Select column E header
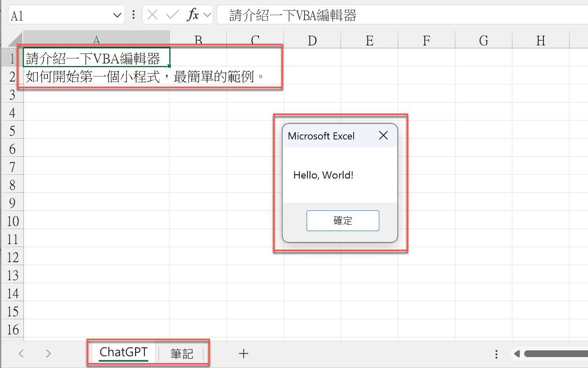This screenshot has width=588, height=368. click(369, 40)
